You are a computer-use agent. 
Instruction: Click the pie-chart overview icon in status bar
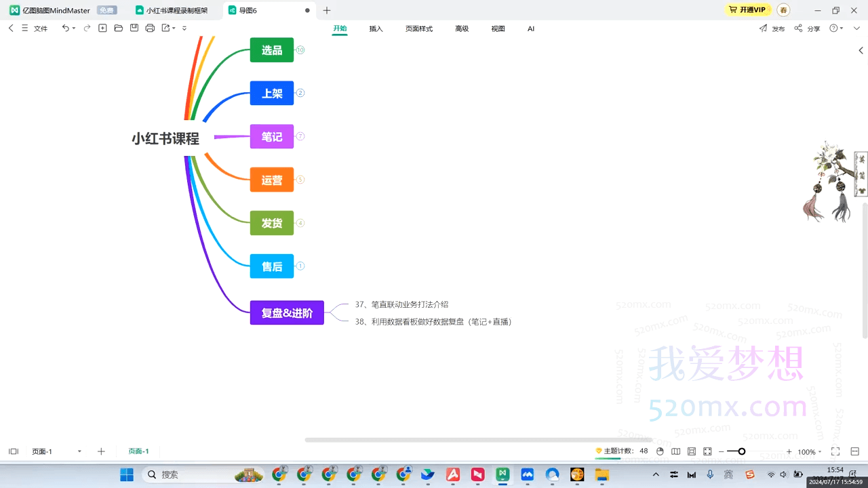pyautogui.click(x=660, y=451)
